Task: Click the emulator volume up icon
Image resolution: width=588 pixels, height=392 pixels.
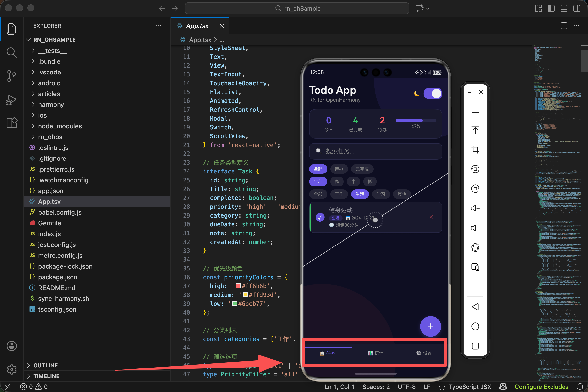Action: 475,208
